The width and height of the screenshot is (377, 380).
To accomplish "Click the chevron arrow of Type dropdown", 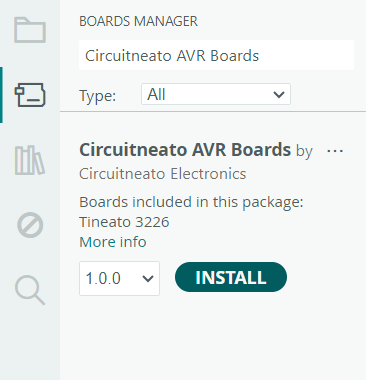I will (x=279, y=95).
